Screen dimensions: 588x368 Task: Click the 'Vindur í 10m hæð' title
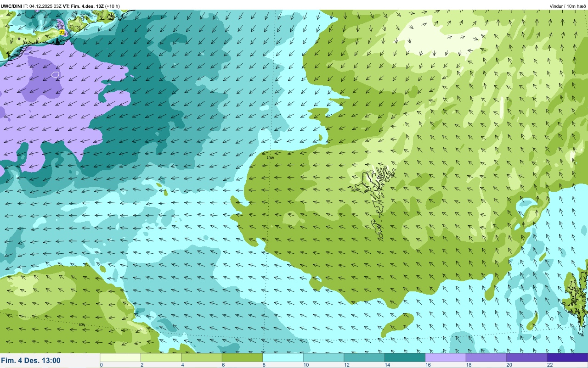[x=567, y=6]
